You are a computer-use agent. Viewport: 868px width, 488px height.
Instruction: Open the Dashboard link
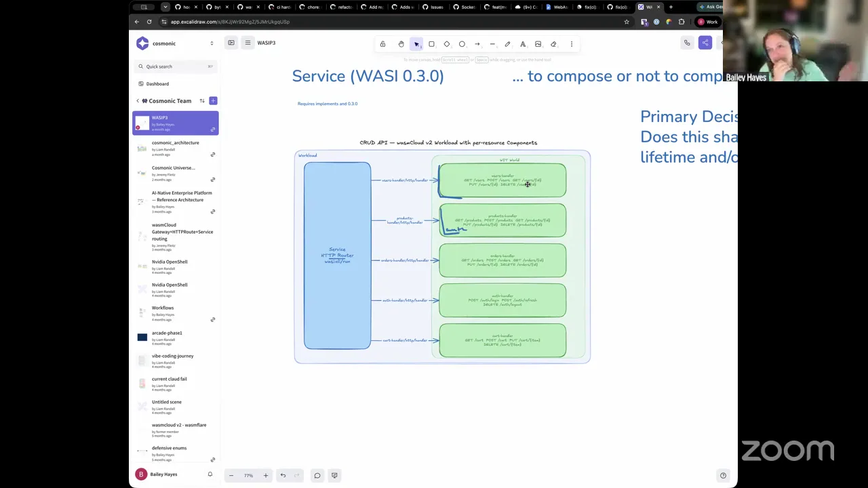[157, 84]
